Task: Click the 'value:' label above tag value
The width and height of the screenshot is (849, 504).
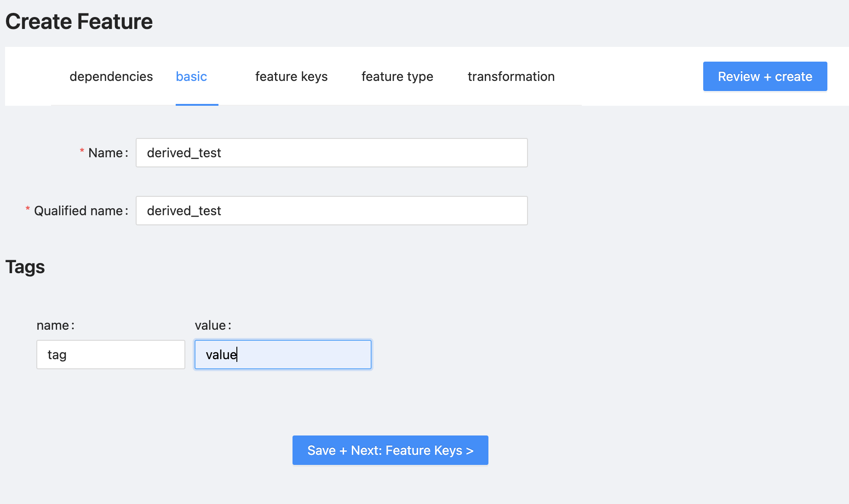Action: coord(213,326)
